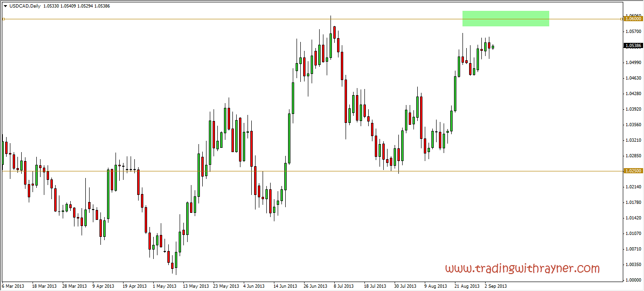The width and height of the screenshot is (644, 291).
Task: Click the 1.04280 price on the scale
Action: click(x=633, y=93)
